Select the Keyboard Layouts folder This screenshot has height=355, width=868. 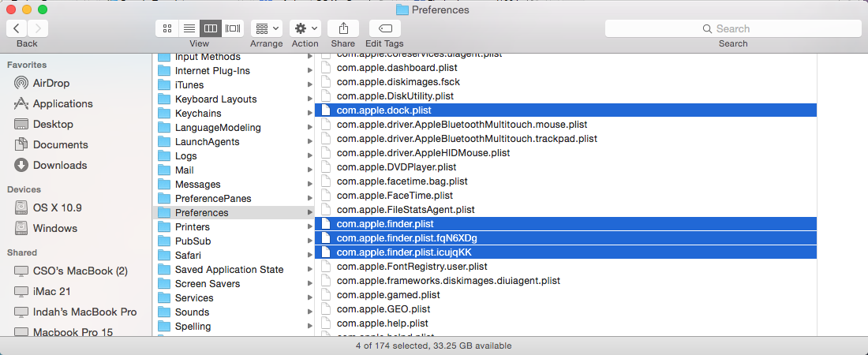(216, 99)
